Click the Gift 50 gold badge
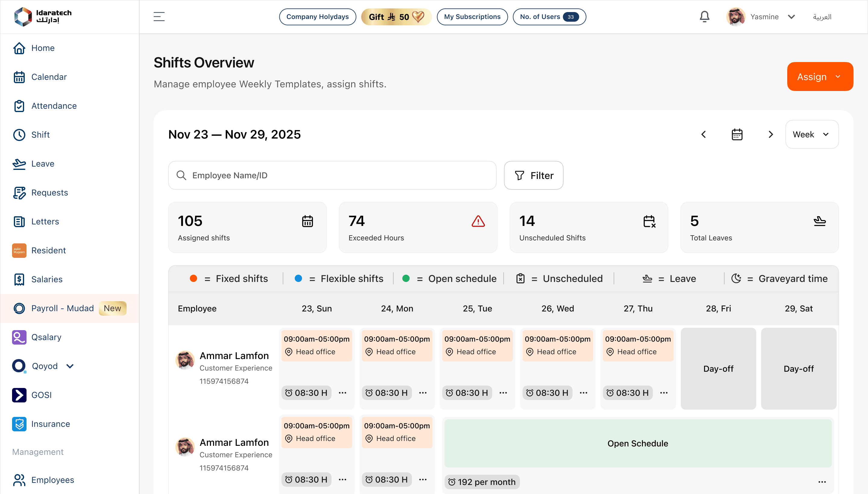 coord(396,17)
